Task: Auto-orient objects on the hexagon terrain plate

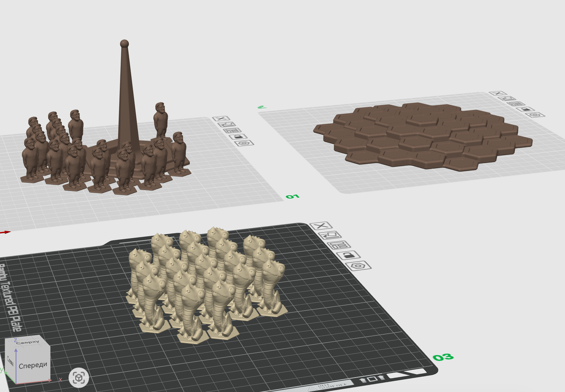Action: pos(507,99)
